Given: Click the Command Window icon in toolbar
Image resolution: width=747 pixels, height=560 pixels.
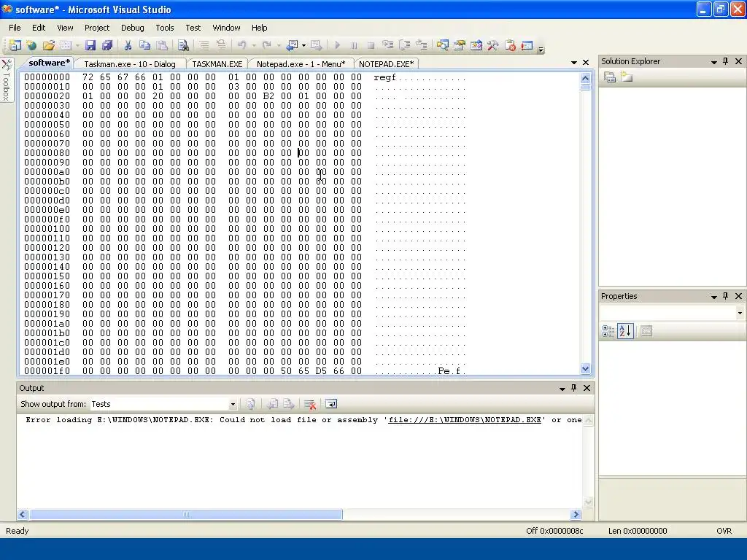Looking at the screenshot, I should point(527,45).
